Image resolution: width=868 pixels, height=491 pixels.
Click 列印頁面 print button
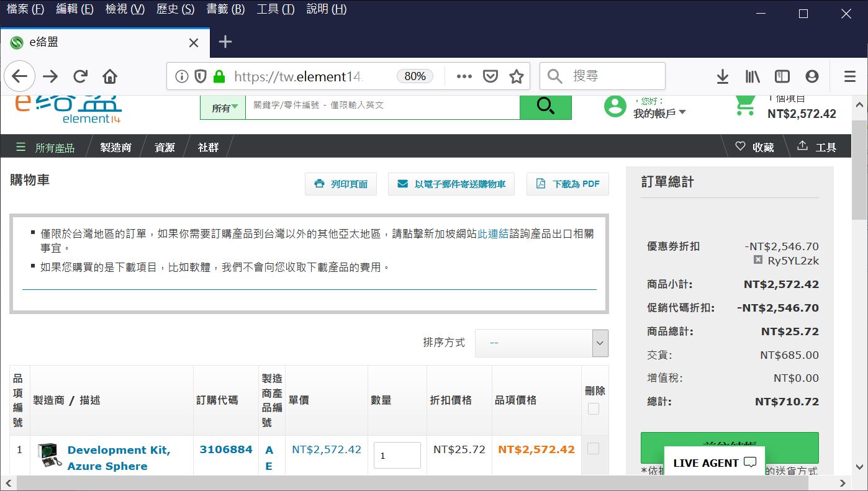click(x=341, y=184)
